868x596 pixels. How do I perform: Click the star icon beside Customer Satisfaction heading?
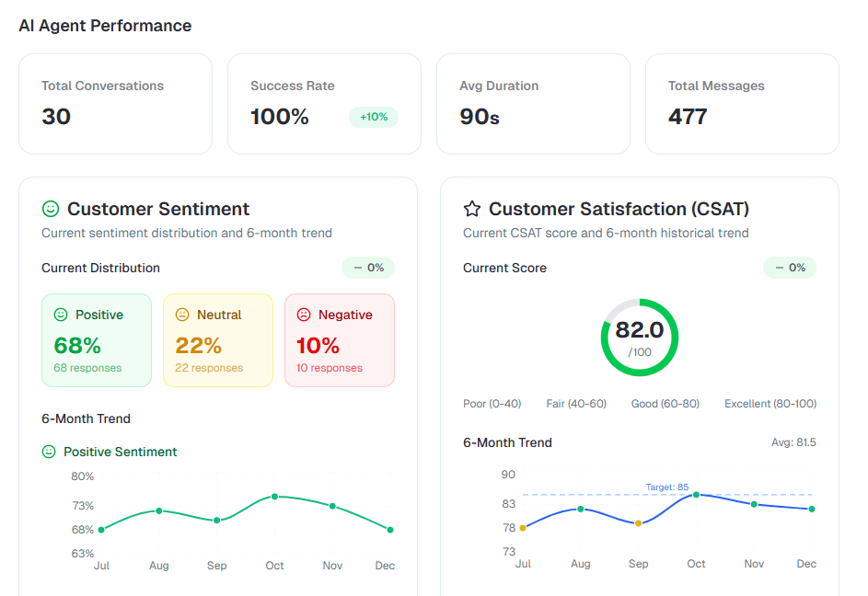click(472, 209)
